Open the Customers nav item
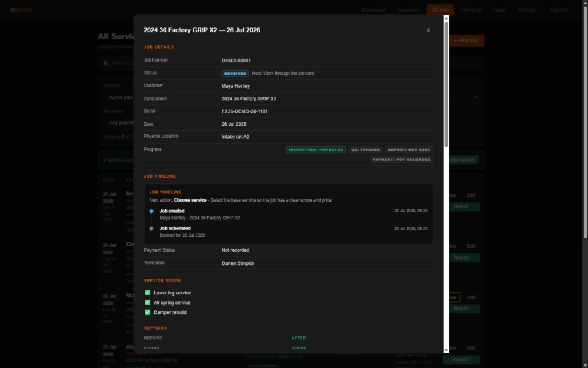588x368 pixels. tap(408, 10)
